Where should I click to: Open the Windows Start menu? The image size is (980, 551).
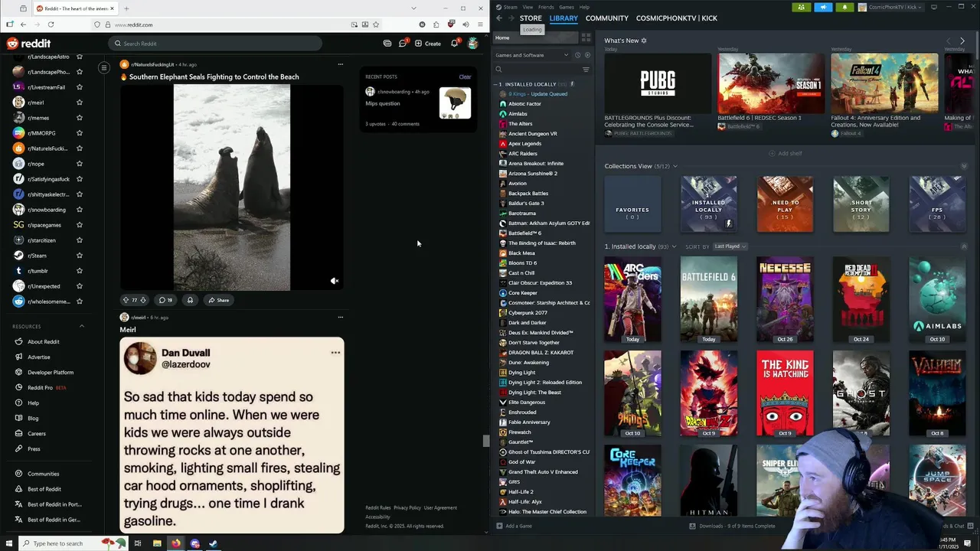pos(9,543)
